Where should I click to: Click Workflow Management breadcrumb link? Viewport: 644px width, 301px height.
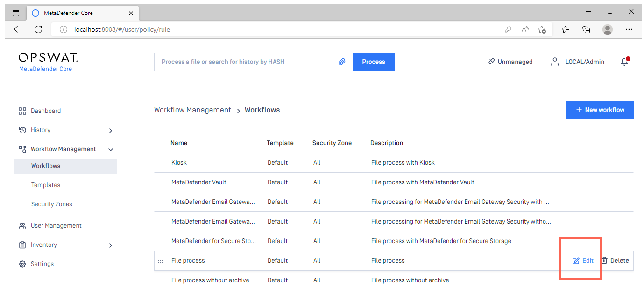(192, 110)
